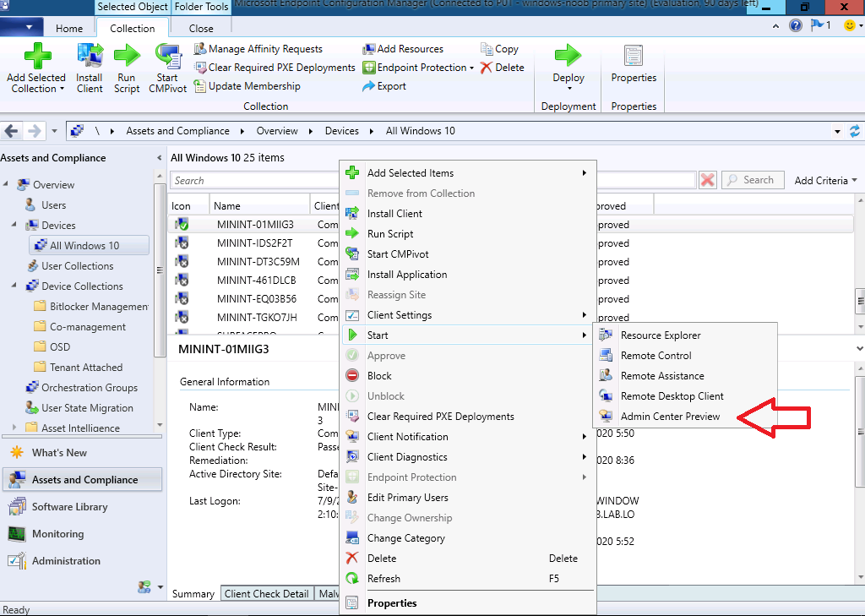Click the Search button
Viewport: 865px width, 616px height.
coord(753,180)
